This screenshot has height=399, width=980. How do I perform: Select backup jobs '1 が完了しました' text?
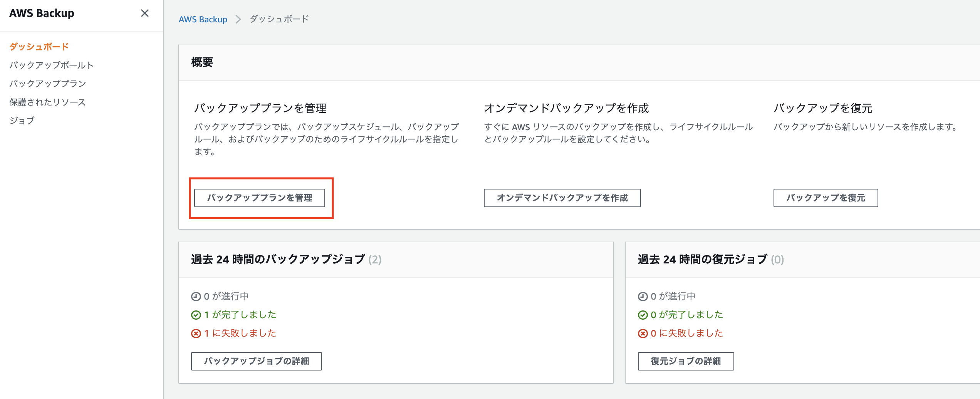pos(240,315)
